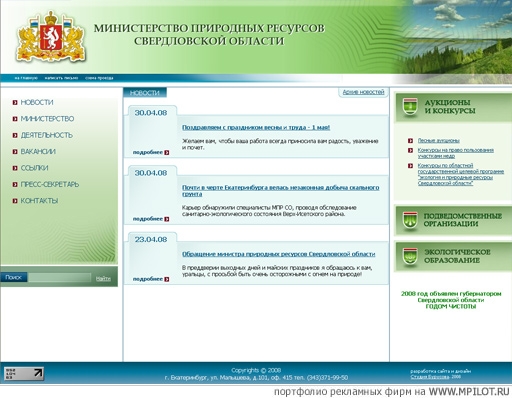This screenshot has width=512, height=399.
Task: Click the red bullet icon beside ПРЕСС-СЕКРЕТАРЬ
Action: click(x=15, y=184)
